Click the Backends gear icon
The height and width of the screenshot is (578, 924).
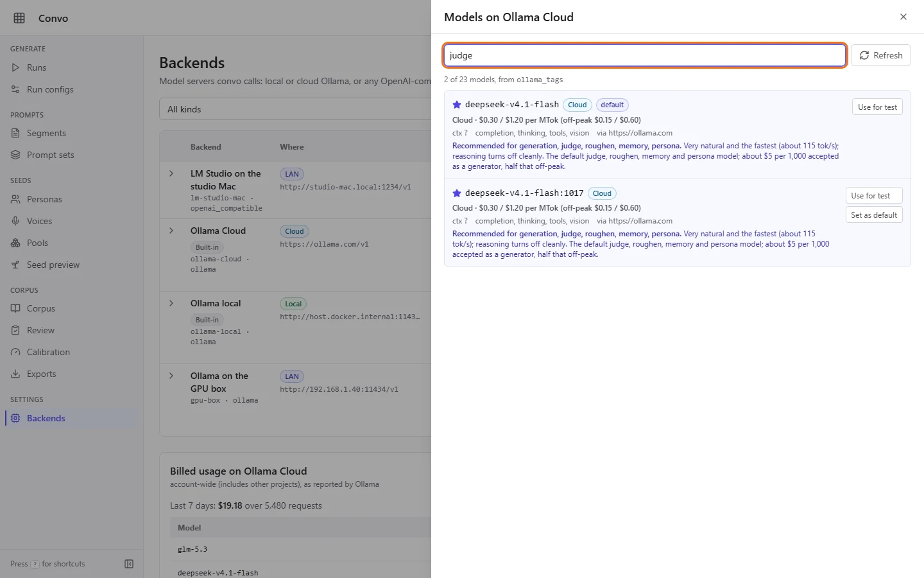point(15,418)
